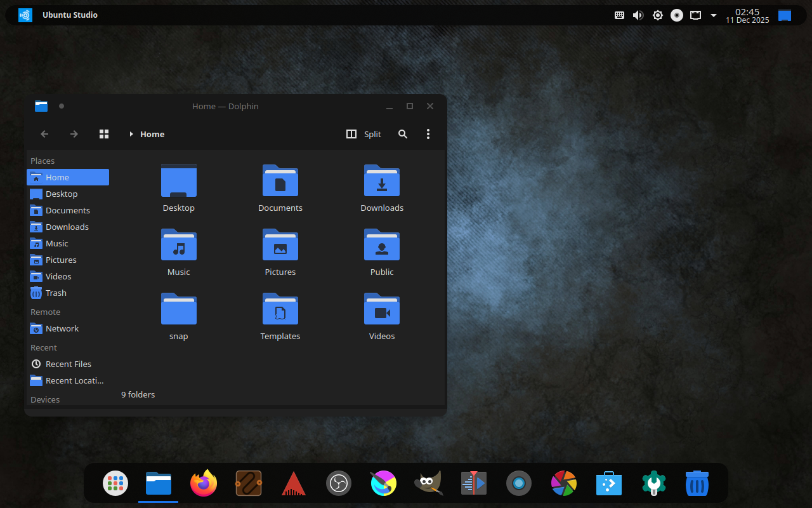The height and width of the screenshot is (508, 812).
Task: Toggle Split view in Dolphin
Action: click(x=363, y=134)
